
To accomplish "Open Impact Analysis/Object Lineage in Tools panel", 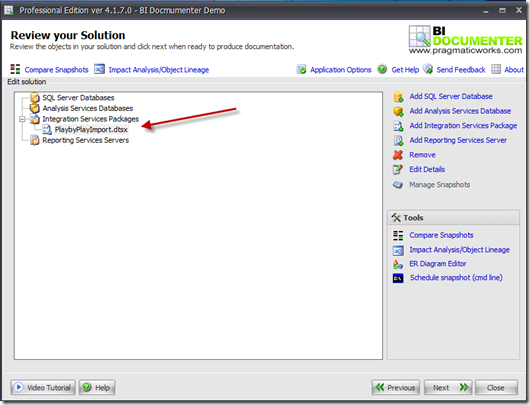I will tap(459, 250).
